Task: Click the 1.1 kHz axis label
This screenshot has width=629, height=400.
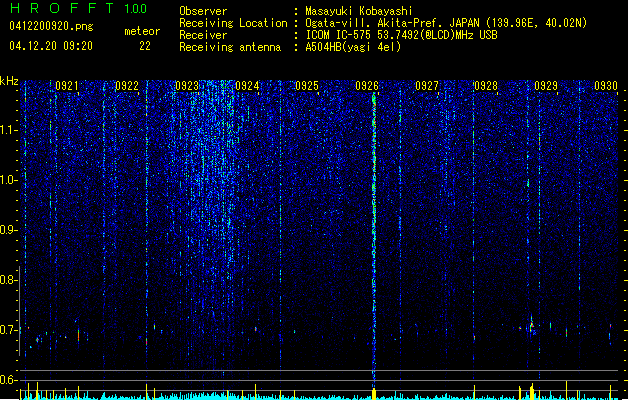Action: coord(9,130)
